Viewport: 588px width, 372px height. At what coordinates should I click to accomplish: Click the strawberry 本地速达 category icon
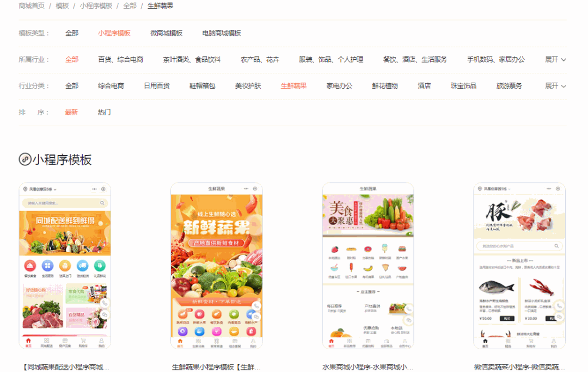pos(335,249)
